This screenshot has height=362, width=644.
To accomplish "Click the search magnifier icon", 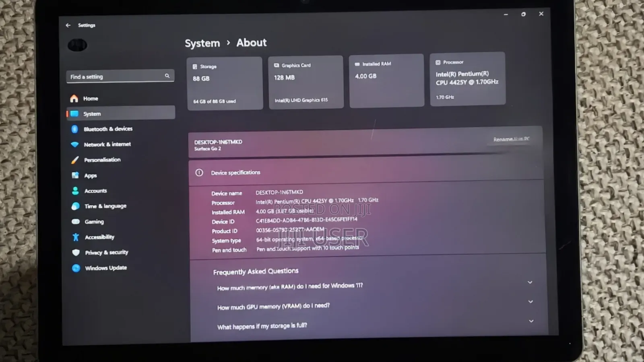I will (167, 76).
